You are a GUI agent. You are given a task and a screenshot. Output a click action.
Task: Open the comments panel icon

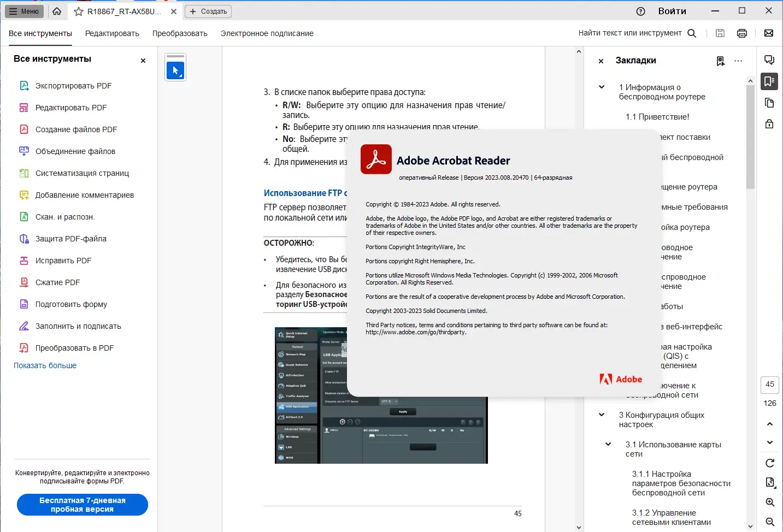[x=769, y=60]
